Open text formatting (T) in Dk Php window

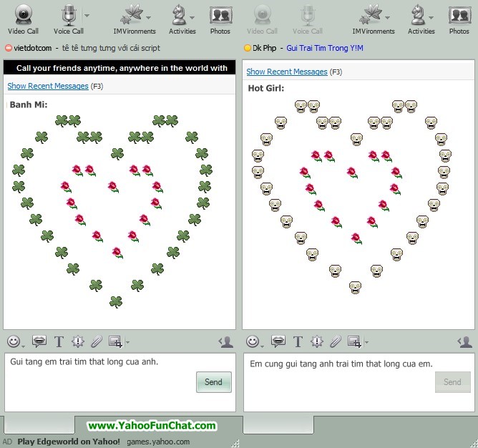[298, 341]
